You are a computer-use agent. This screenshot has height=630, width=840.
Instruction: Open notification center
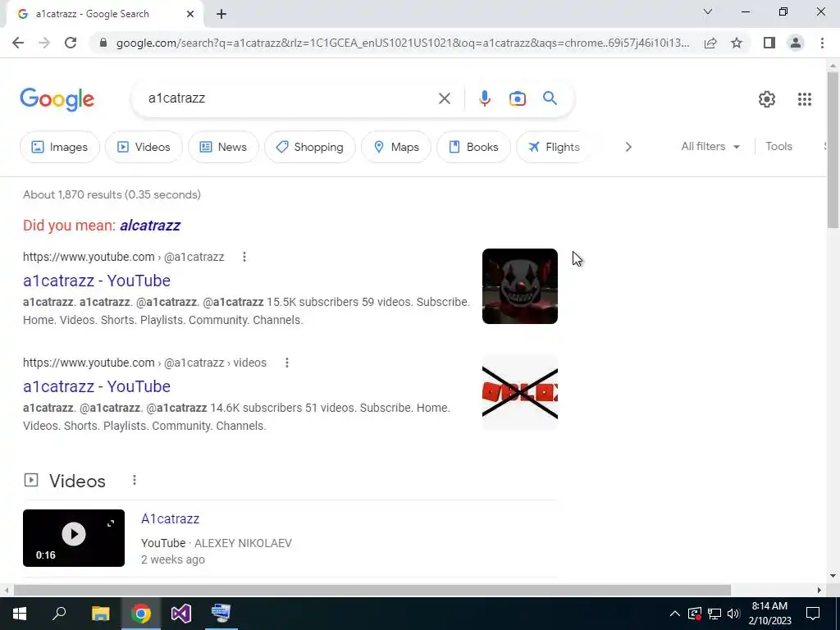point(813,614)
